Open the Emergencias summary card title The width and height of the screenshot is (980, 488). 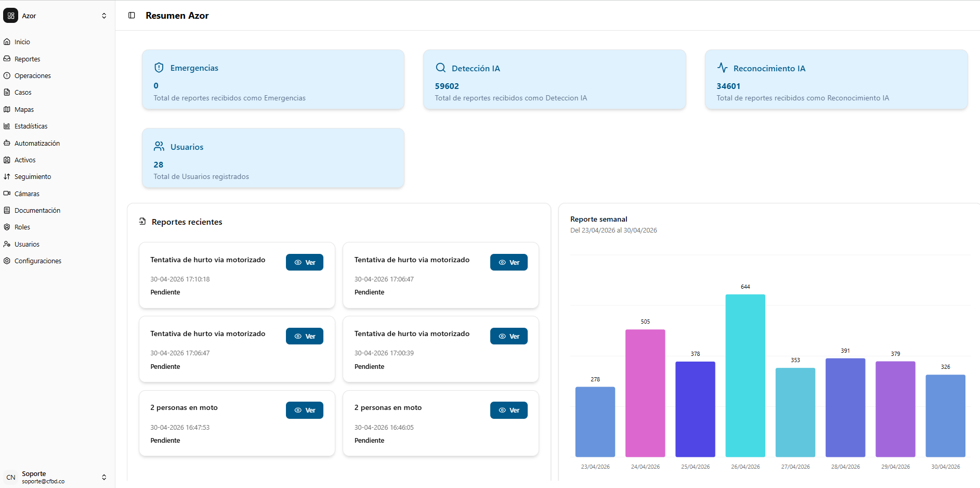[x=194, y=68]
